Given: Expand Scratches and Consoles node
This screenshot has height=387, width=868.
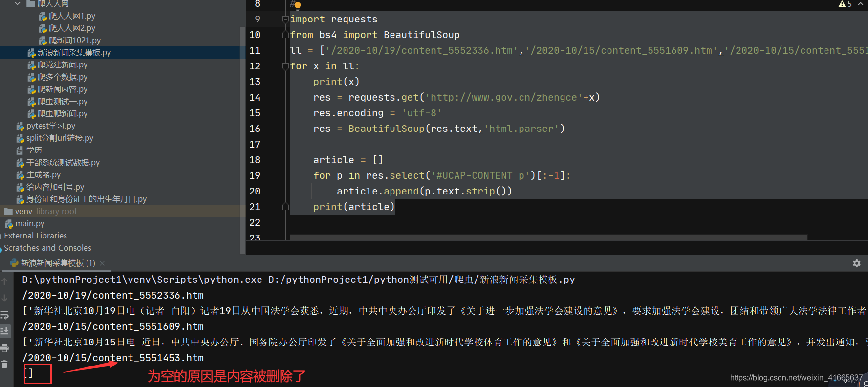Looking at the screenshot, I should coord(47,248).
